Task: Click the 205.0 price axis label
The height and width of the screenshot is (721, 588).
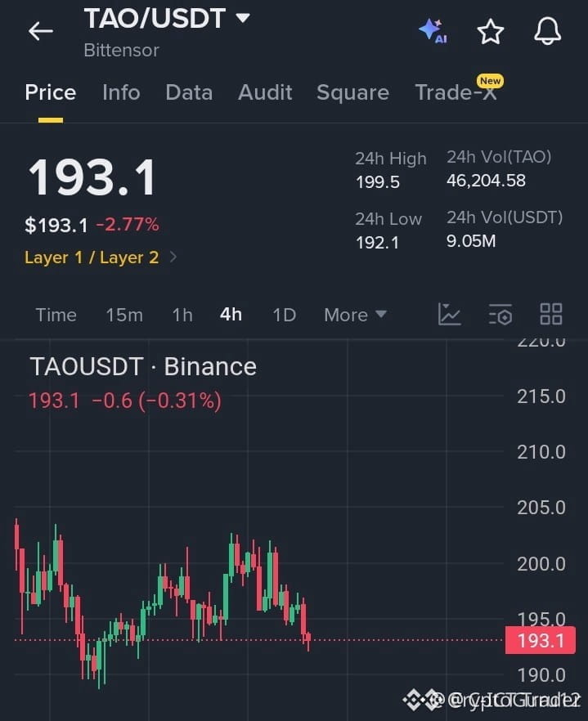Action: pyautogui.click(x=541, y=508)
